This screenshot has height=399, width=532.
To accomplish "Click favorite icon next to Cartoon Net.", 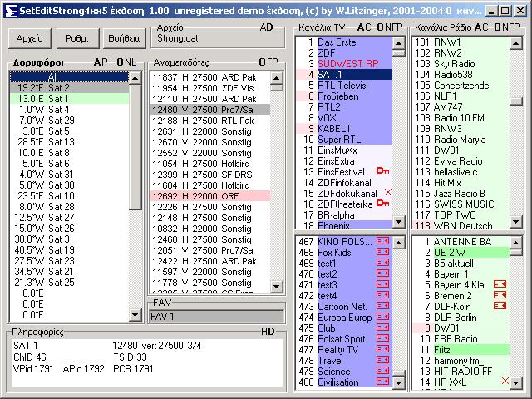I will click(x=382, y=306).
